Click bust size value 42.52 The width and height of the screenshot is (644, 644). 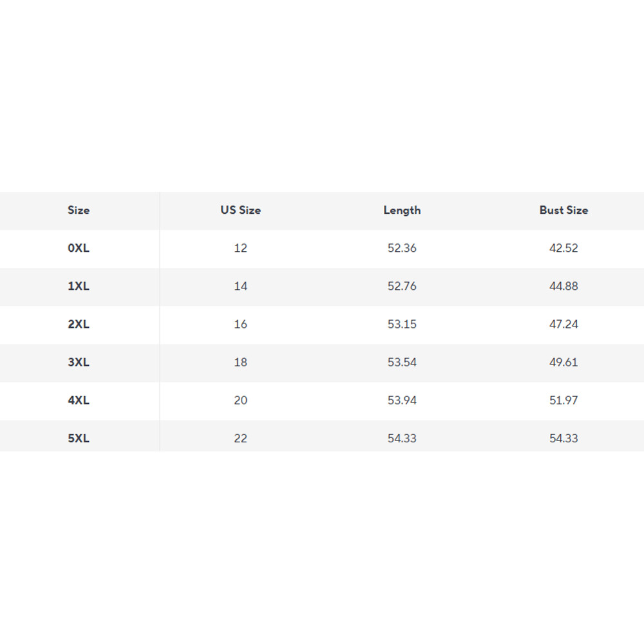point(563,248)
